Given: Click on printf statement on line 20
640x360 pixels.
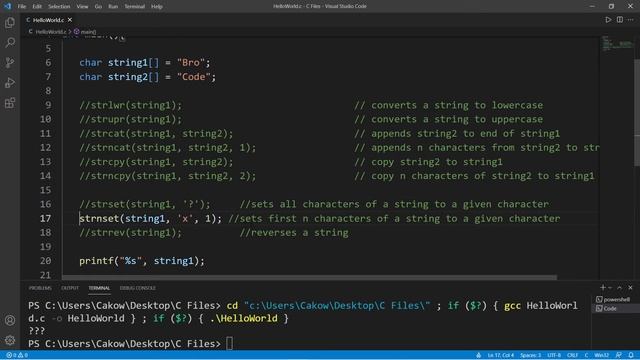Looking at the screenshot, I should (x=142, y=261).
